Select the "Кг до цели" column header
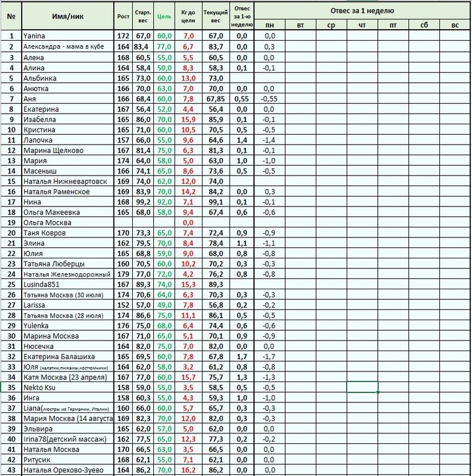Screen dimensions: 472x476 pyautogui.click(x=188, y=17)
